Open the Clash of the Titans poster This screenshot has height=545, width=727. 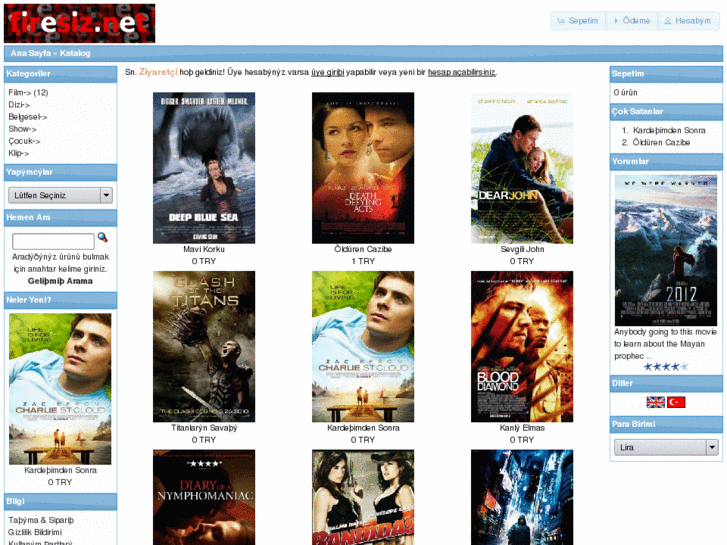click(x=204, y=346)
